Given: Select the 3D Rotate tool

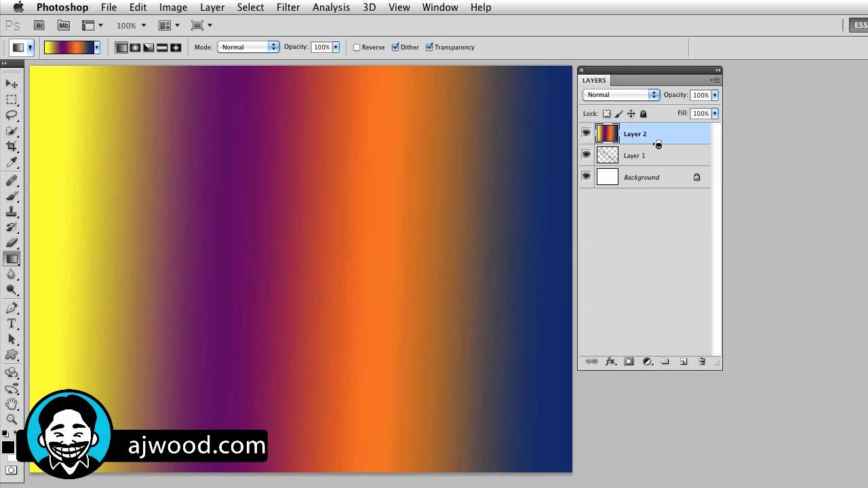Looking at the screenshot, I should click(12, 373).
